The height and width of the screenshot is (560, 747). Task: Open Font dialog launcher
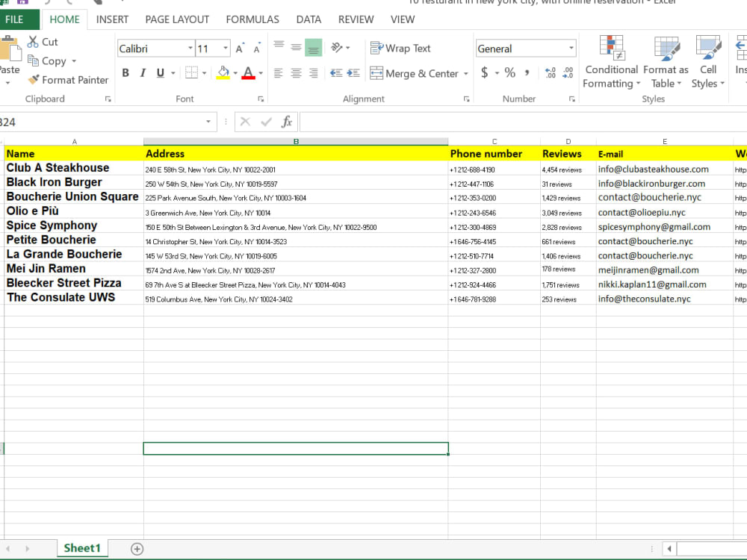pyautogui.click(x=261, y=99)
